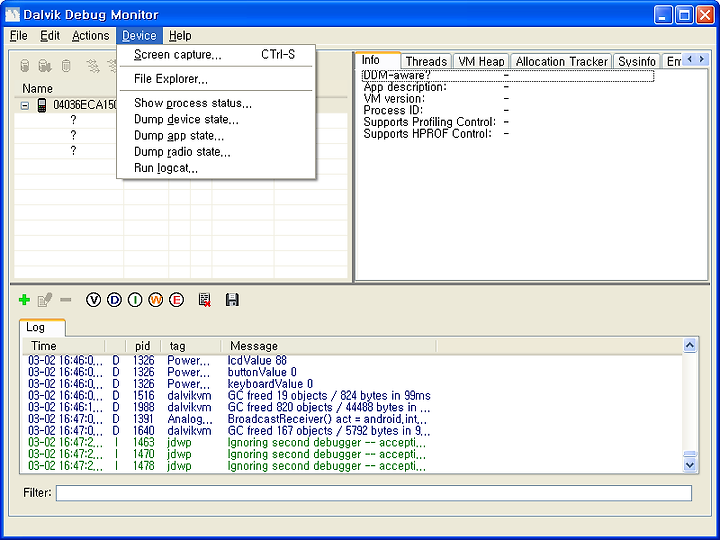720x540 pixels.
Task: Open the File menu
Action: (x=19, y=35)
